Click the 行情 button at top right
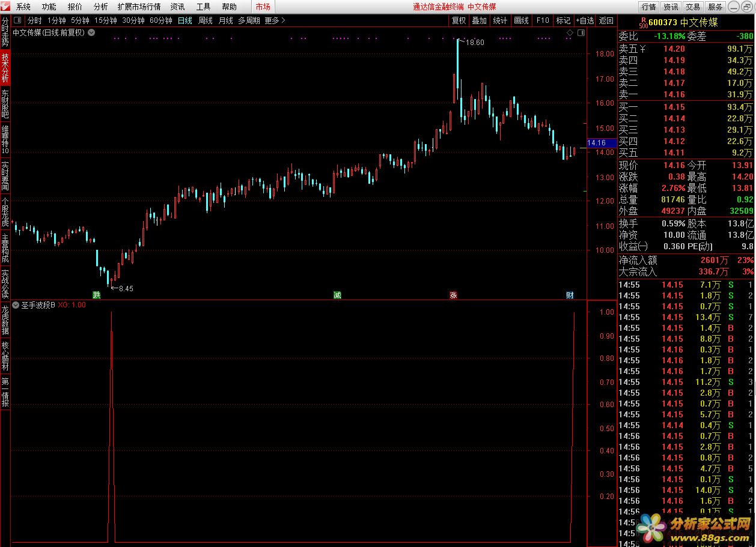This screenshot has width=756, height=547. 649,7
